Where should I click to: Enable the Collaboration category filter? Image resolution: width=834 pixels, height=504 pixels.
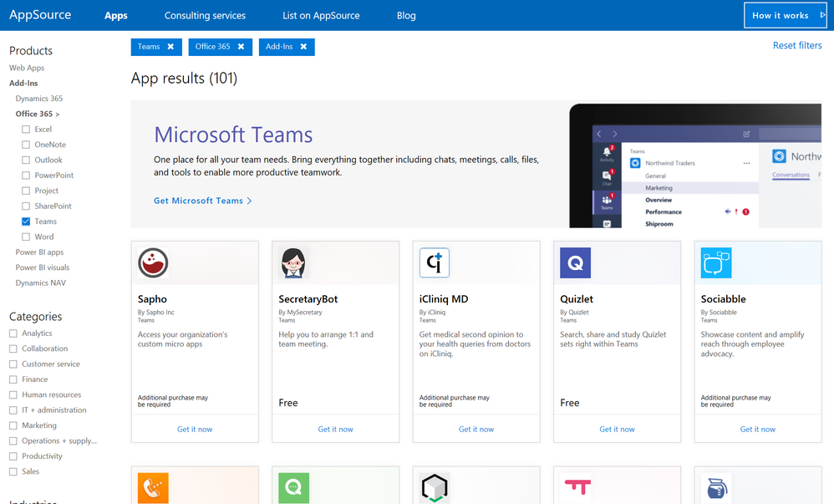13,349
